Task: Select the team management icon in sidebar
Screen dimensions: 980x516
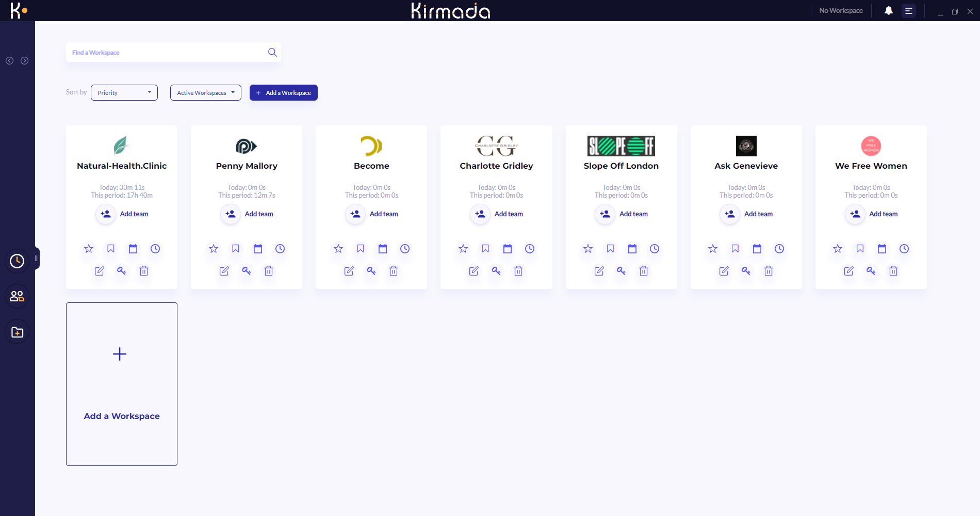Action: (17, 296)
